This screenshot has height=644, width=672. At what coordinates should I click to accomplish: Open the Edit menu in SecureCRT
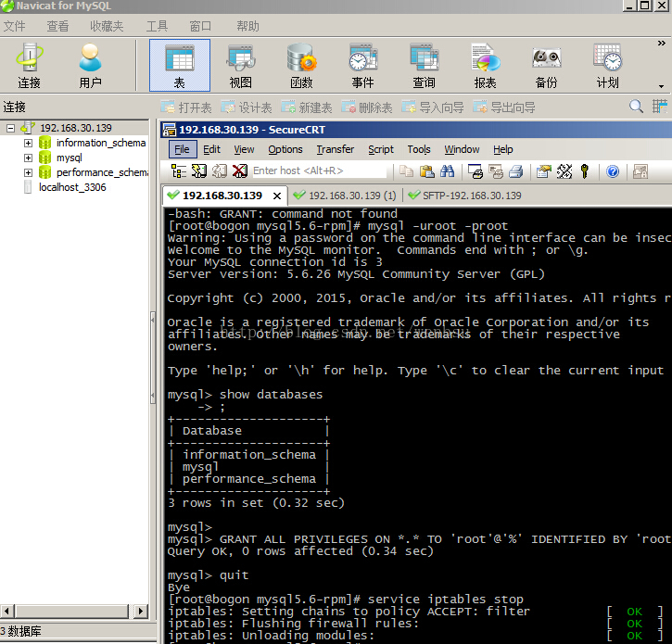(x=211, y=149)
